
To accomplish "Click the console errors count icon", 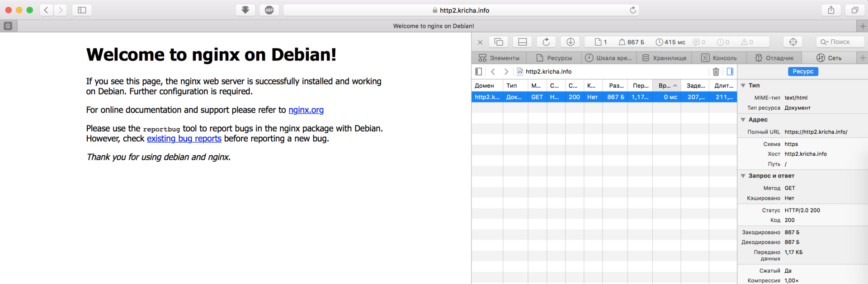I will (723, 42).
